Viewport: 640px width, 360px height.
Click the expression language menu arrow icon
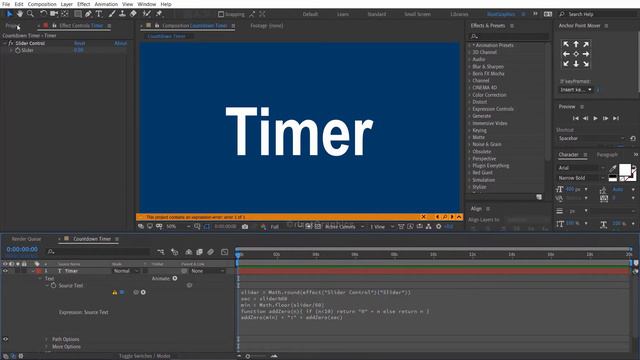pos(143,292)
